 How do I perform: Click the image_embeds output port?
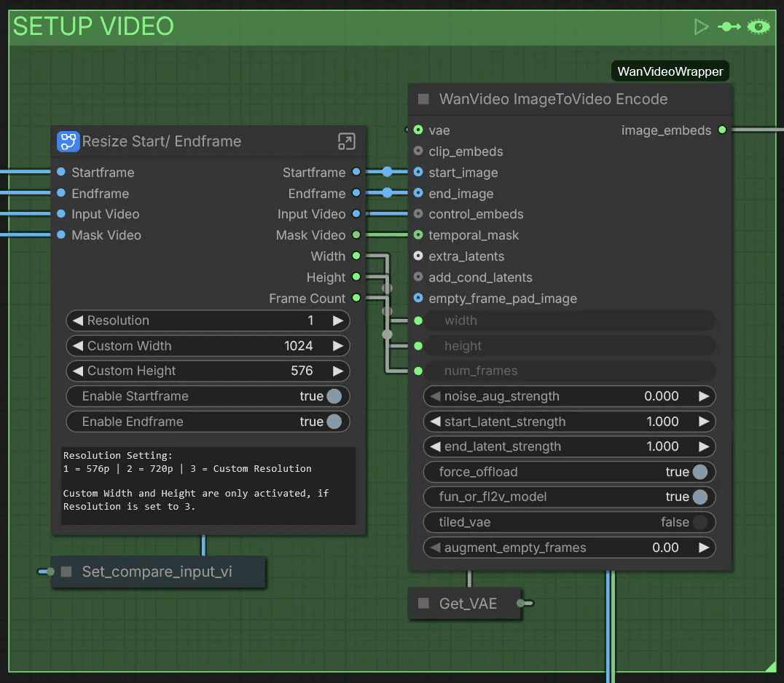pos(722,130)
